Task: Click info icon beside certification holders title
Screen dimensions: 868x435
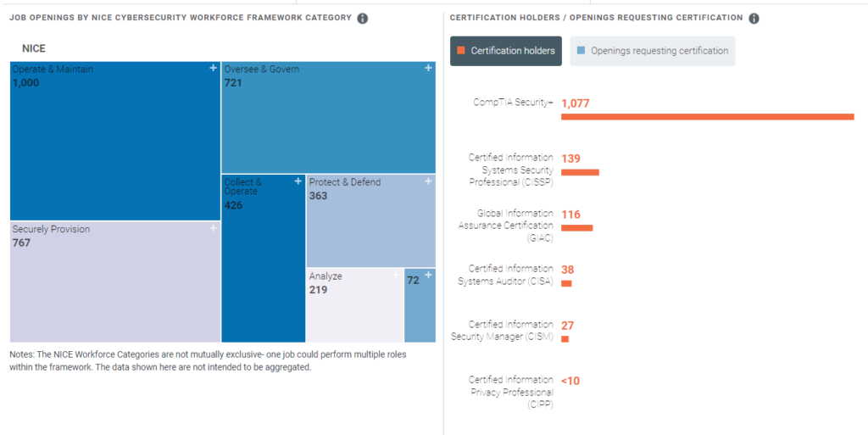Action: click(x=754, y=19)
